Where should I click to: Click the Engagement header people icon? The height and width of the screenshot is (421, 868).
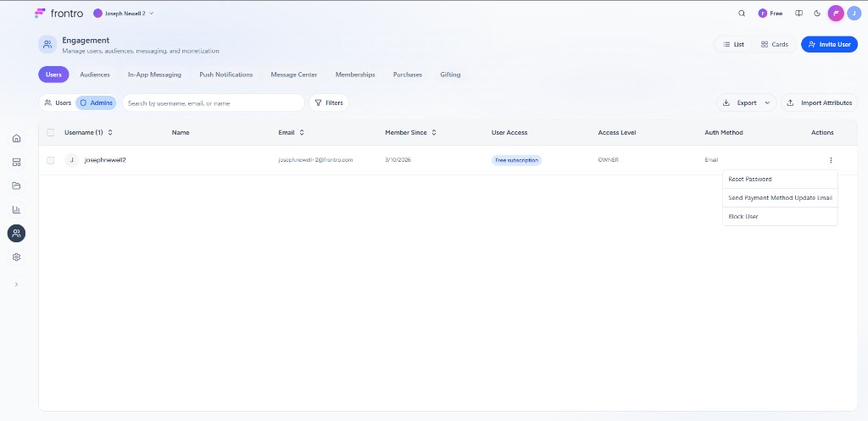point(47,44)
